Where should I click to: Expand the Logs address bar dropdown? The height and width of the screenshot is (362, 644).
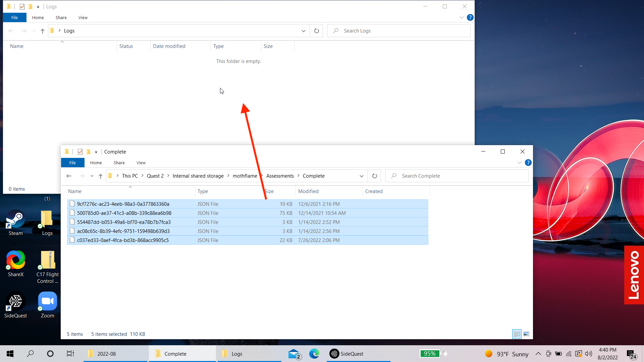tap(303, 31)
